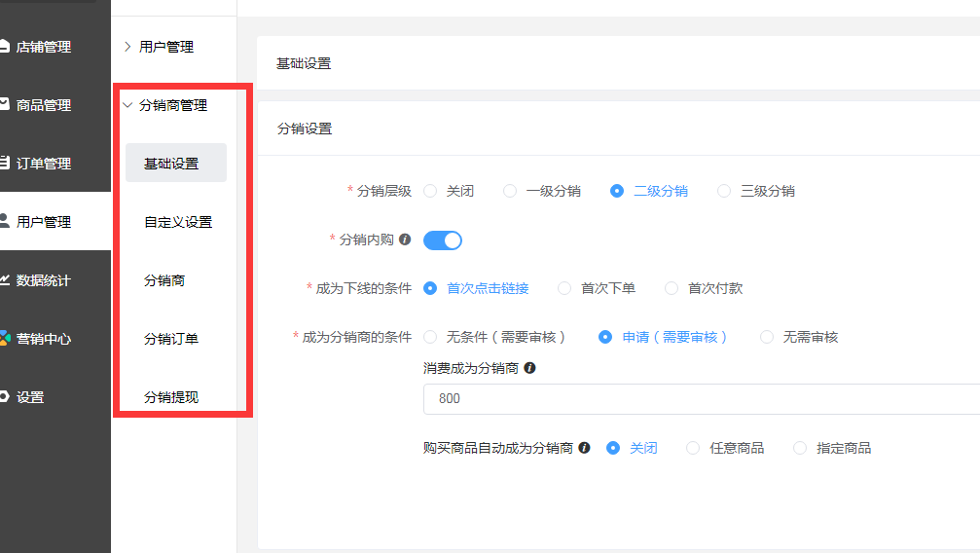Image resolution: width=980 pixels, height=553 pixels.
Task: Open 分销提现 submenu item
Action: pos(170,397)
